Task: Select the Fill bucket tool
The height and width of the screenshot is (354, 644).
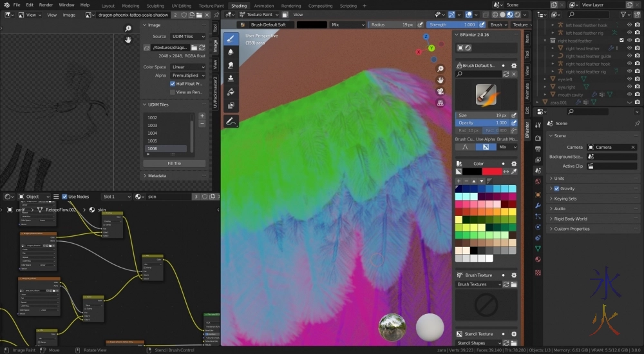Action: click(231, 92)
